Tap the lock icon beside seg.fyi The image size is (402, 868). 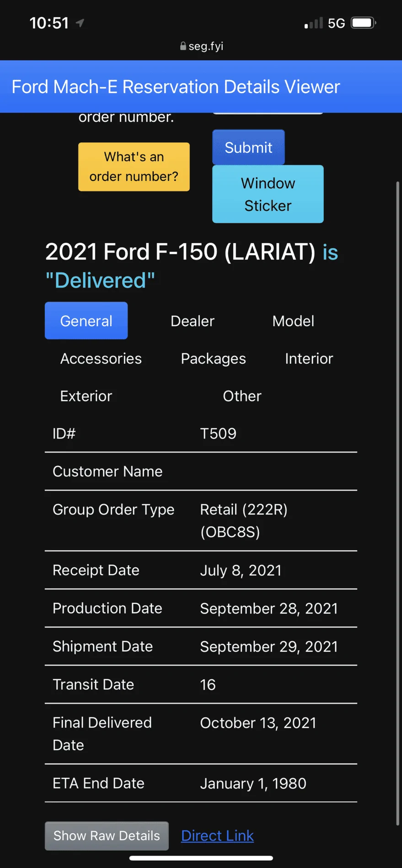tap(183, 46)
